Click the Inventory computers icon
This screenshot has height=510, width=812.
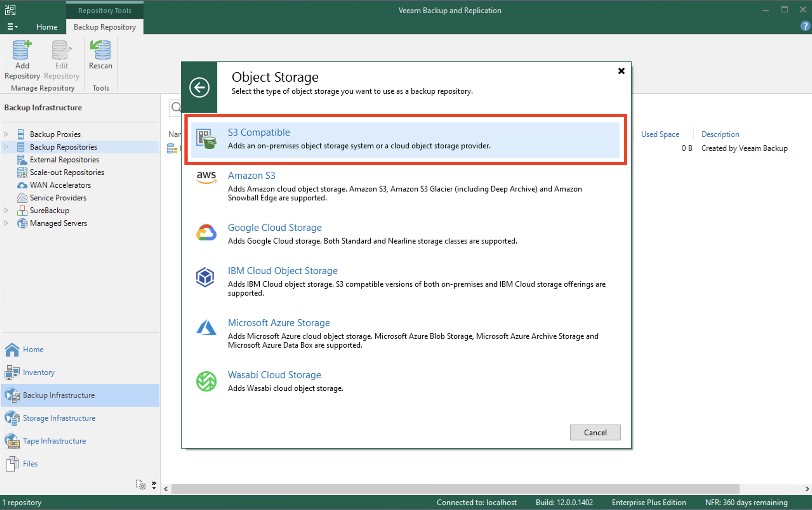[x=12, y=372]
